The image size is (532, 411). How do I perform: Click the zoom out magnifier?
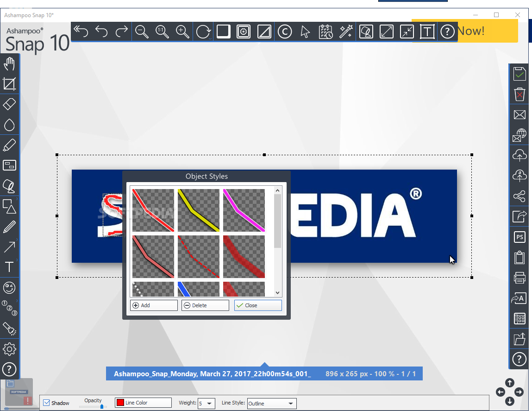click(x=142, y=32)
